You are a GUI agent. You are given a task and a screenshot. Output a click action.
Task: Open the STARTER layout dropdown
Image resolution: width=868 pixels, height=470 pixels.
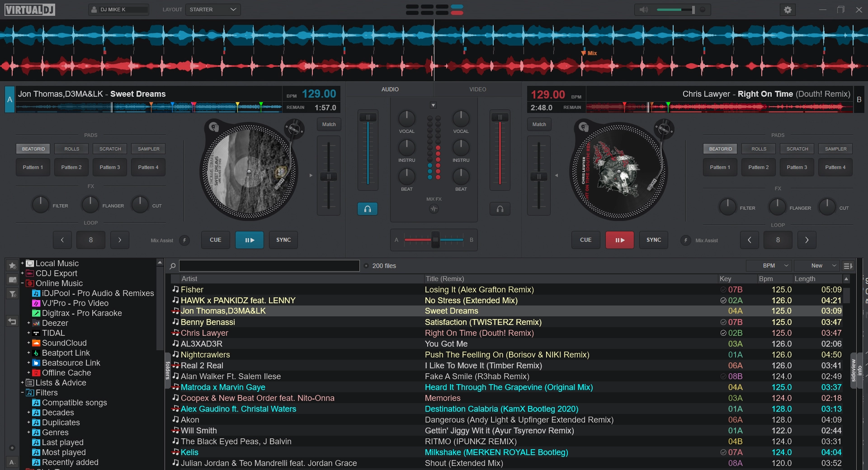[212, 9]
